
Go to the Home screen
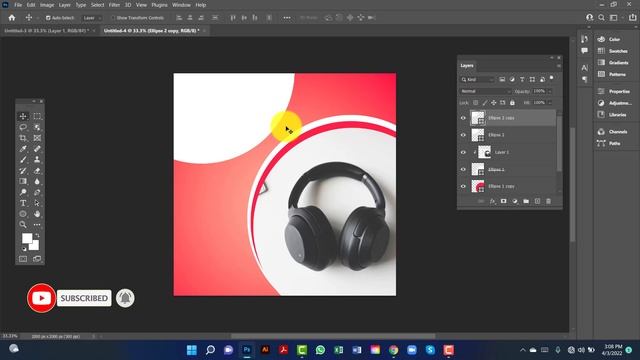point(12,18)
